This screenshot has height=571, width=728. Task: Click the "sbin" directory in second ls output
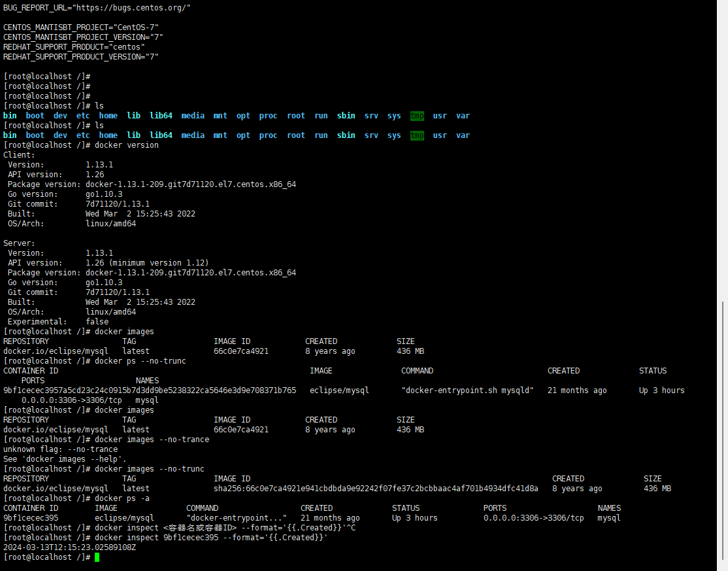[x=346, y=135]
